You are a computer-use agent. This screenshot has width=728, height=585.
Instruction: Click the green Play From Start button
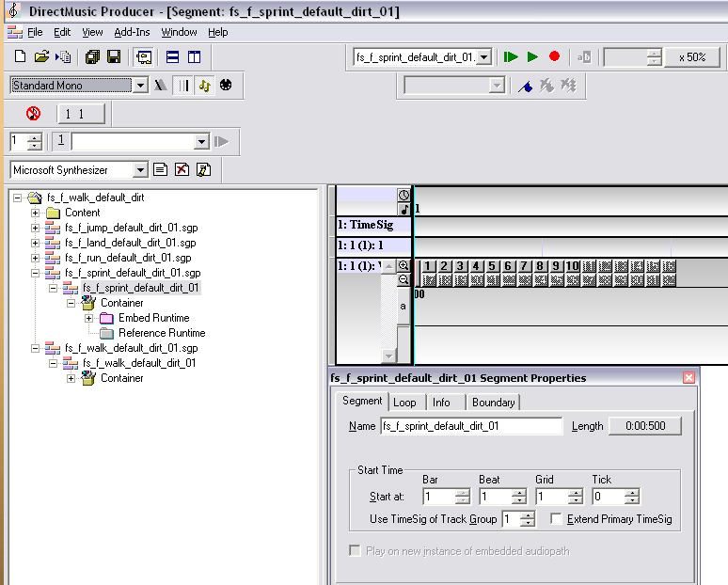click(511, 57)
